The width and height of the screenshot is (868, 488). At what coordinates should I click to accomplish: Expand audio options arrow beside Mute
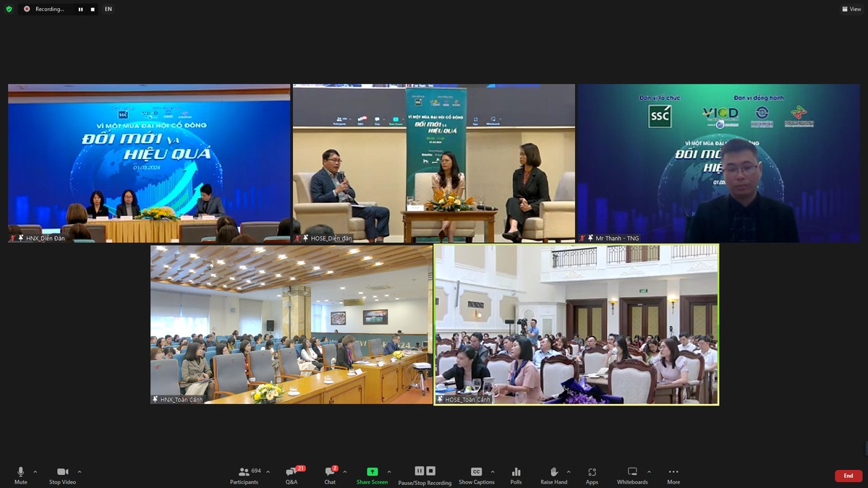(x=35, y=472)
